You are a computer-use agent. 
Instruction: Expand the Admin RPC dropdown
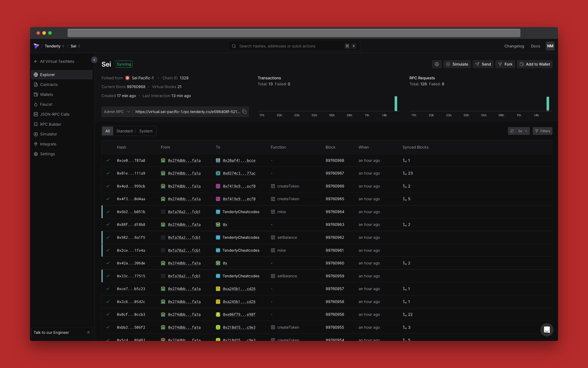click(x=117, y=112)
